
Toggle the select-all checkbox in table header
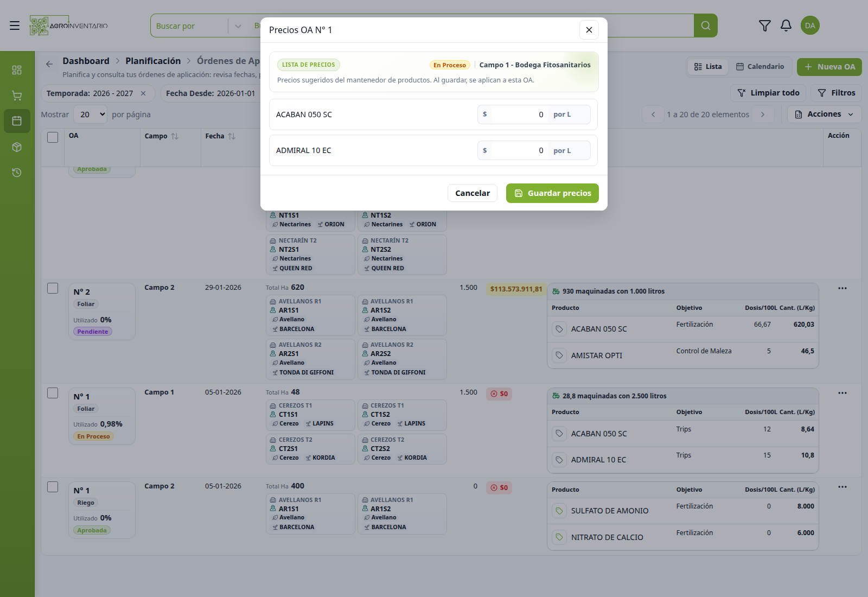[x=53, y=137]
